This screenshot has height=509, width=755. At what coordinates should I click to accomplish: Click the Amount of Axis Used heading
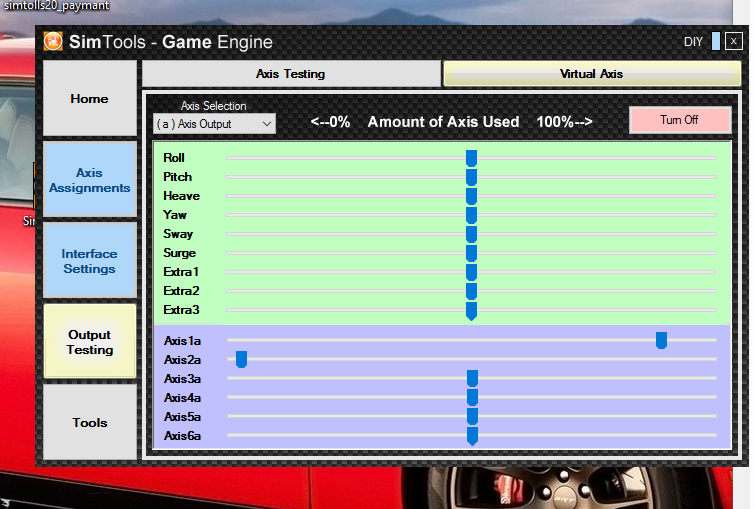(443, 122)
